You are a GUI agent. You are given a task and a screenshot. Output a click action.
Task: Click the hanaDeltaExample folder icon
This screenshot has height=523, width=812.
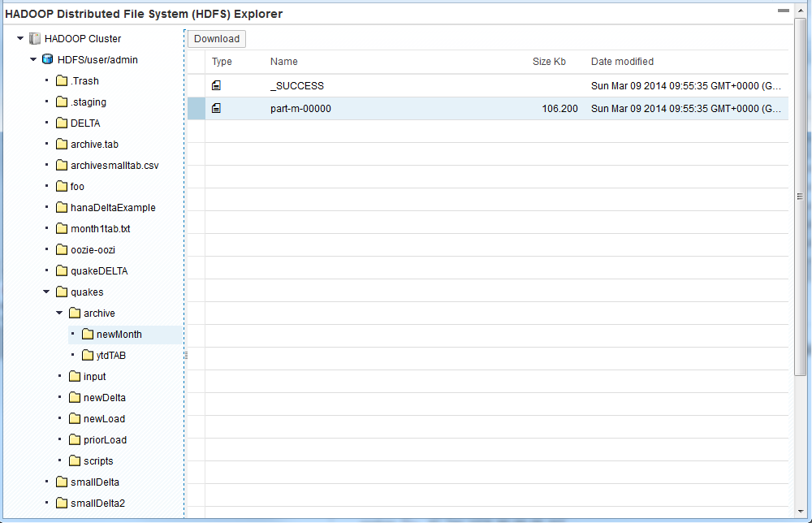[62, 208]
